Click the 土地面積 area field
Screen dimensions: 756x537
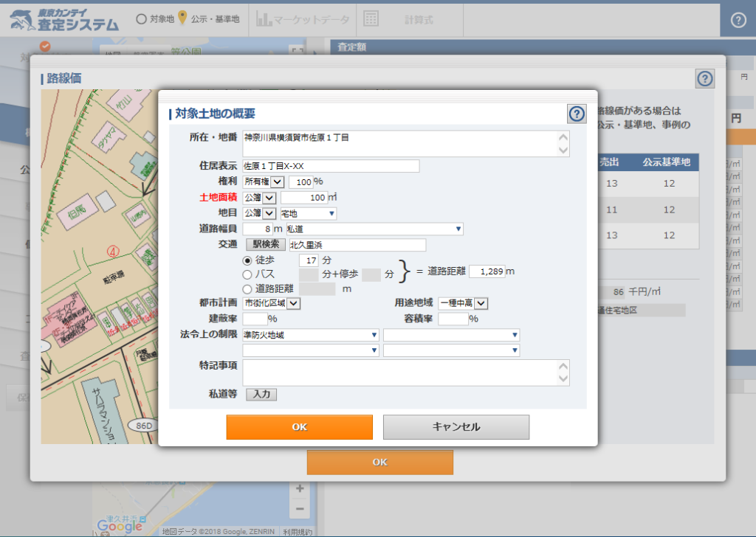[303, 198]
